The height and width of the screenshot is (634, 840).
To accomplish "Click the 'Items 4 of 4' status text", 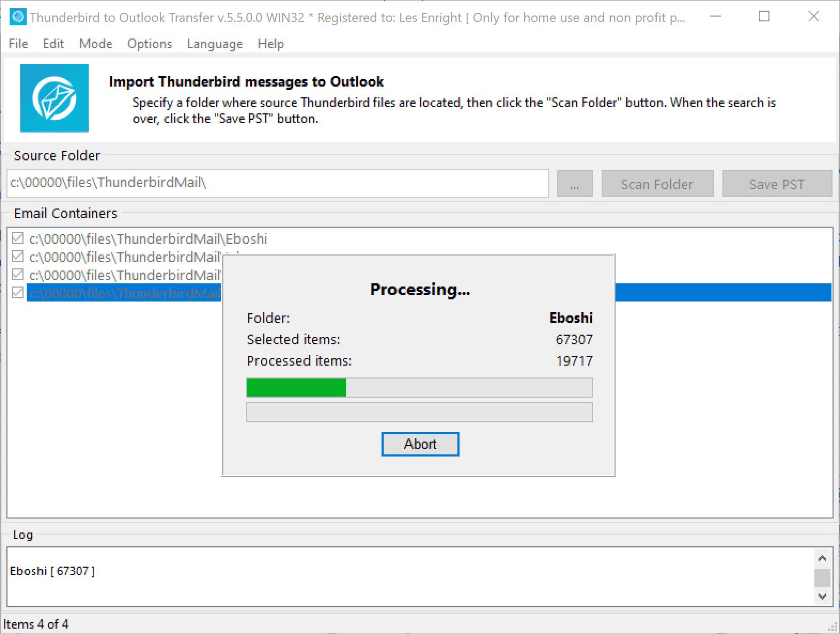I will [36, 624].
